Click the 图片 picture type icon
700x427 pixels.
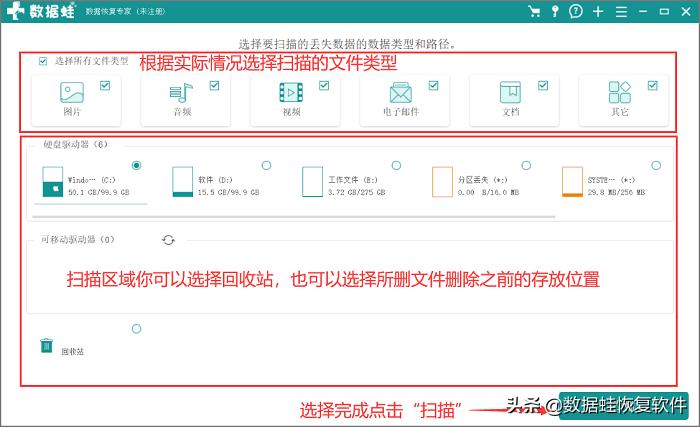(72, 92)
